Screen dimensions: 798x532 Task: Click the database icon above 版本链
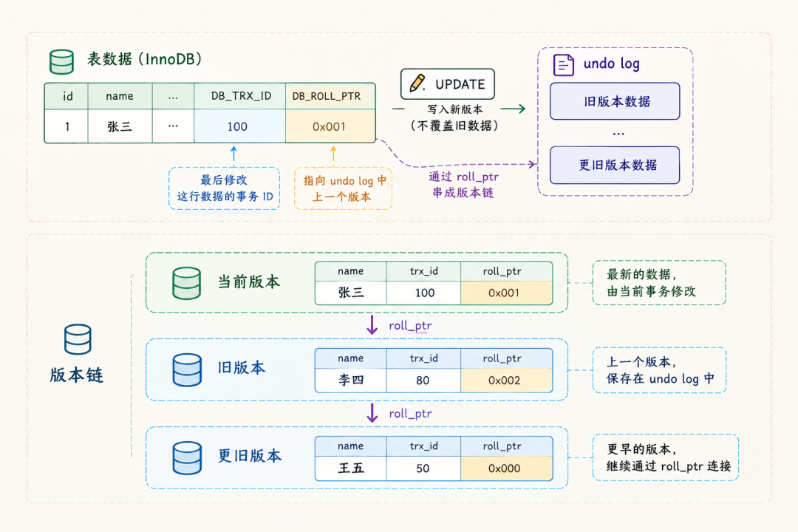click(78, 339)
